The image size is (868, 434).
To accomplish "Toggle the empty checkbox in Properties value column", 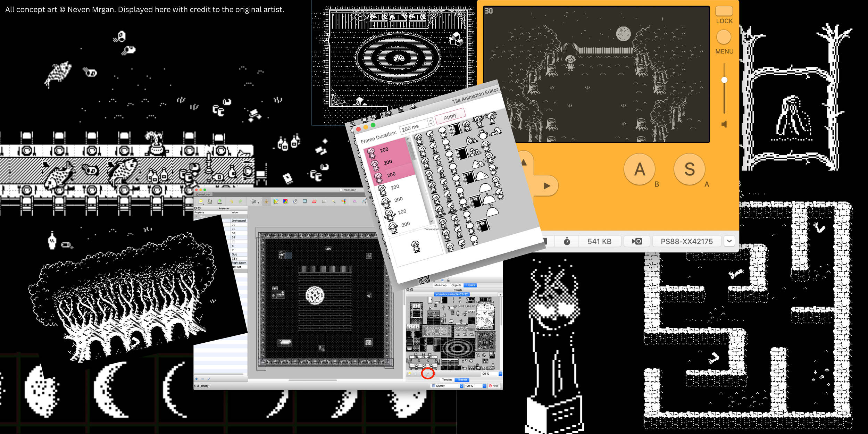I will coord(233,242).
